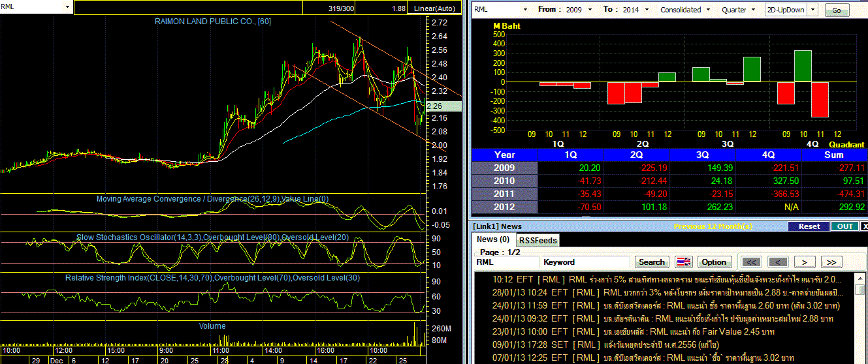Click the Slow Stochastics Oscillator label
Image resolution: width=868 pixels, height=364 pixels.
212,238
